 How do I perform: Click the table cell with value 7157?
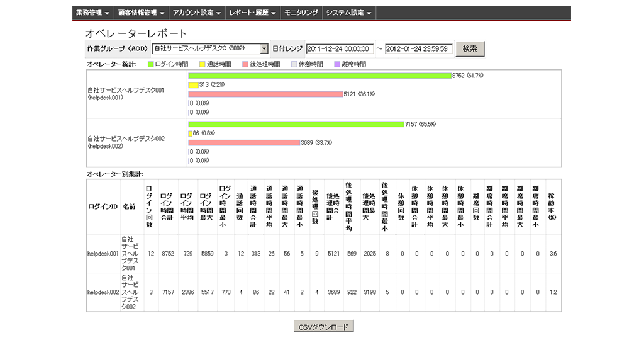tap(168, 292)
